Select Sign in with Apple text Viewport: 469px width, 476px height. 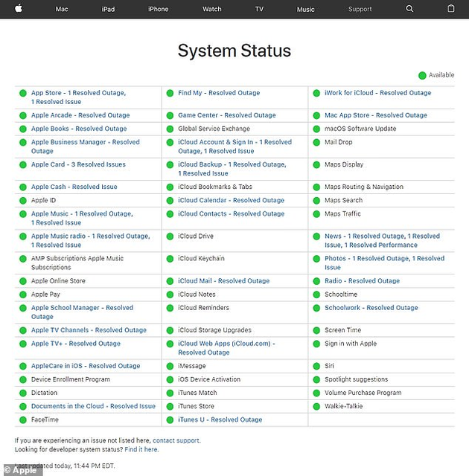[x=351, y=344]
